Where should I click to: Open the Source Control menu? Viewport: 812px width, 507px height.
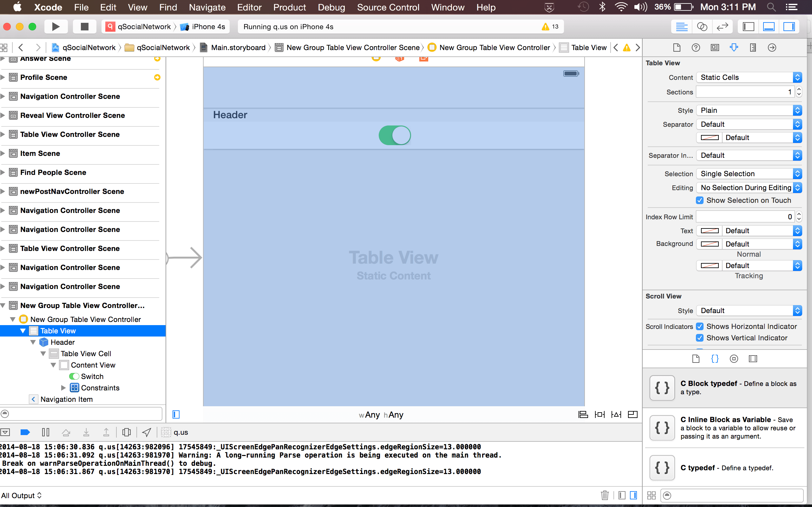388,7
